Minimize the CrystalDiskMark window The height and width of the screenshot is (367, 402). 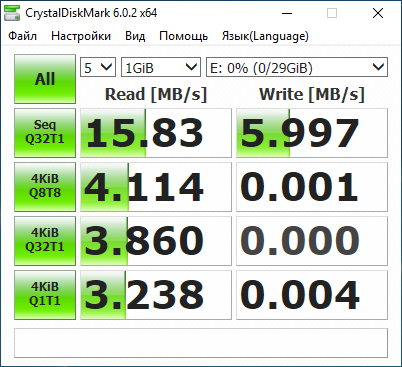tap(287, 13)
